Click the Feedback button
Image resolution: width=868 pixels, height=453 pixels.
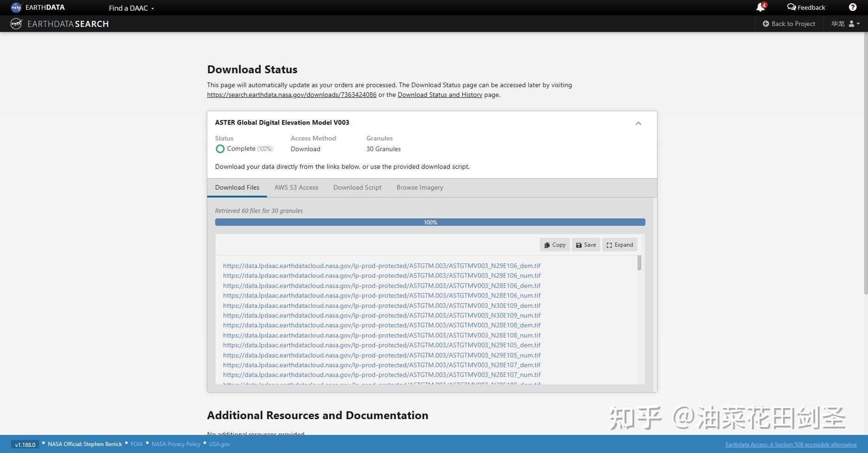[x=806, y=7]
